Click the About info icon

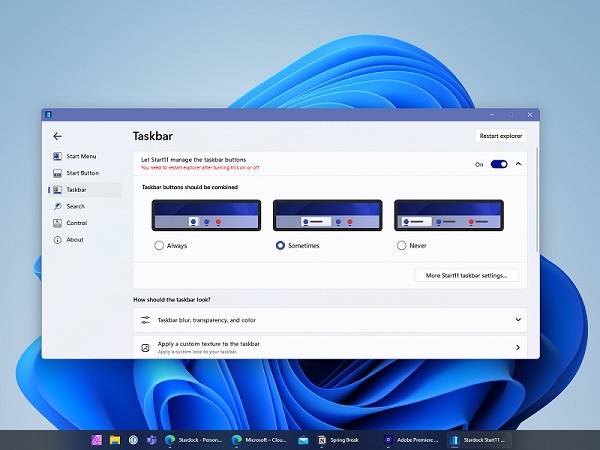coord(57,240)
